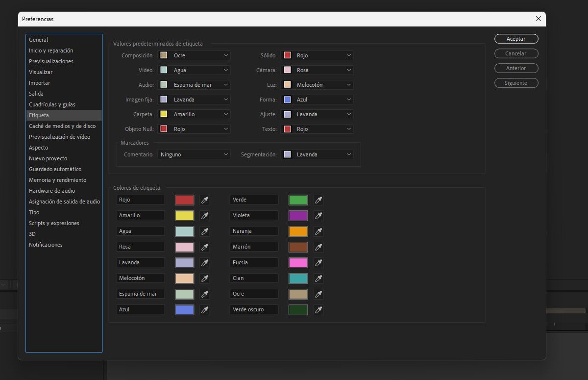Use eyedropper for Agua label
This screenshot has height=380, width=588.
205,231
